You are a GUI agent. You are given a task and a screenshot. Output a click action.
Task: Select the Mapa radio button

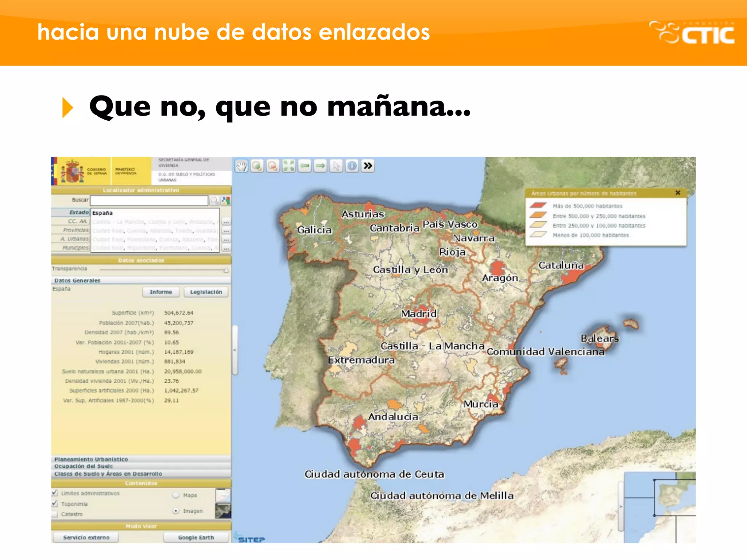click(x=176, y=495)
